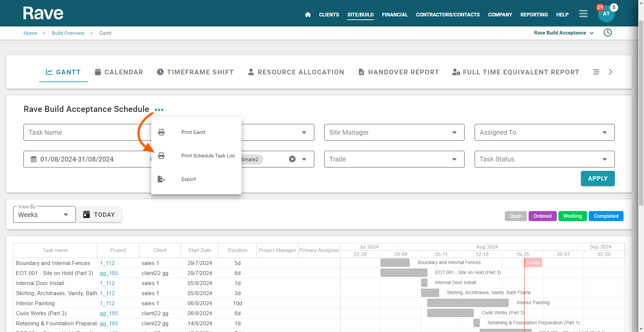The height and width of the screenshot is (332, 644).
Task: Open the AT user avatar menu
Action: [x=606, y=14]
